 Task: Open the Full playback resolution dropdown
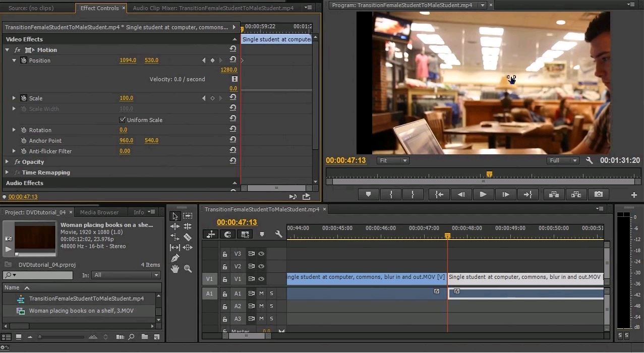(563, 160)
